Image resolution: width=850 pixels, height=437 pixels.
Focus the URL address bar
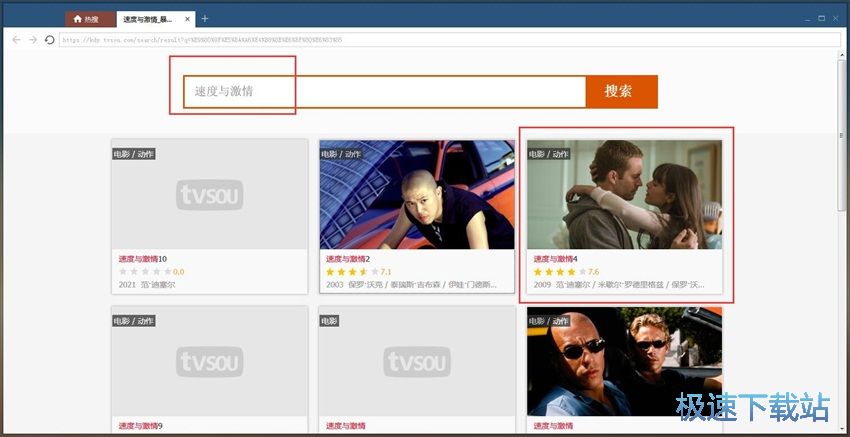click(449, 40)
